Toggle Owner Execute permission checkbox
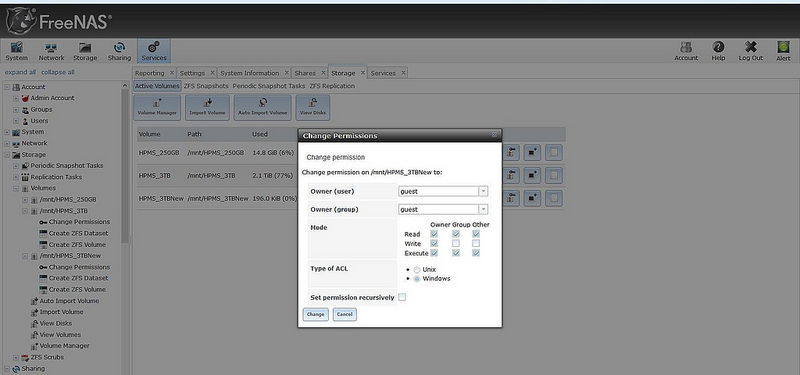Viewport: 800px width, 375px height. (434, 253)
